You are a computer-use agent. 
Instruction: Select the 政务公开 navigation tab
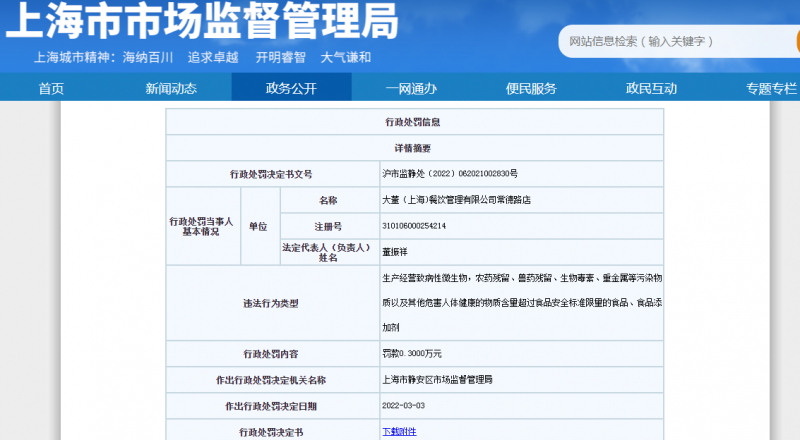(x=291, y=87)
